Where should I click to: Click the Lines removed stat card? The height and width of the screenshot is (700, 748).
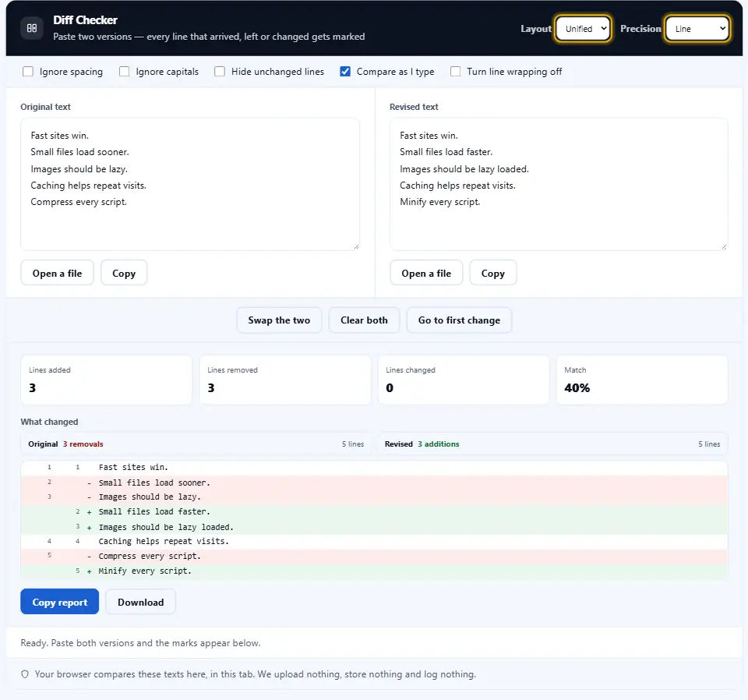coord(285,380)
